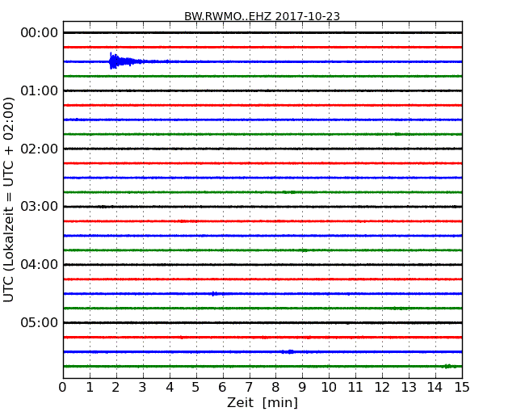Viewport: 525px width, 420px height.
Task: Click the blue burst in the 05:30 trace
Action: 288,351
